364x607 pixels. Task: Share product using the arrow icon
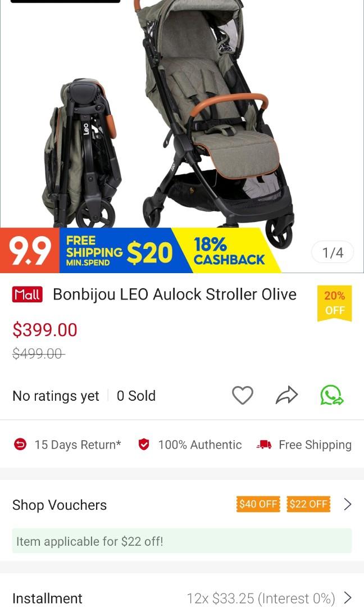click(x=286, y=395)
